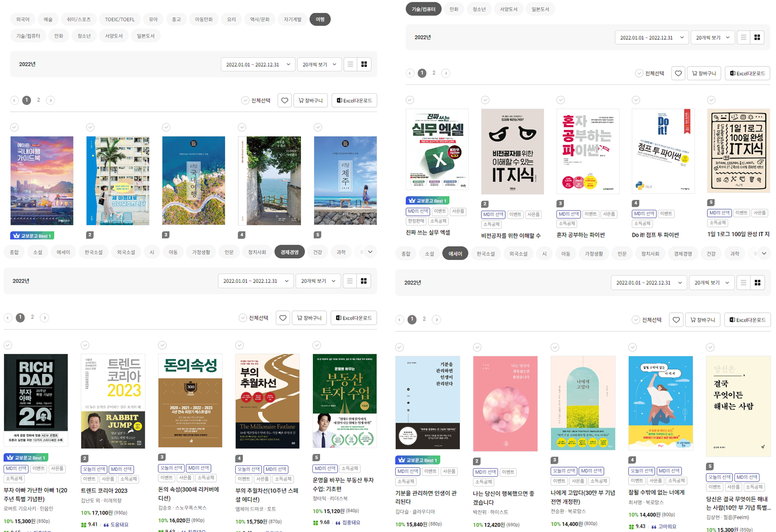The image size is (776, 532).
Task: Open the date range dropdown in 에세이 panel
Action: pyautogui.click(x=649, y=282)
